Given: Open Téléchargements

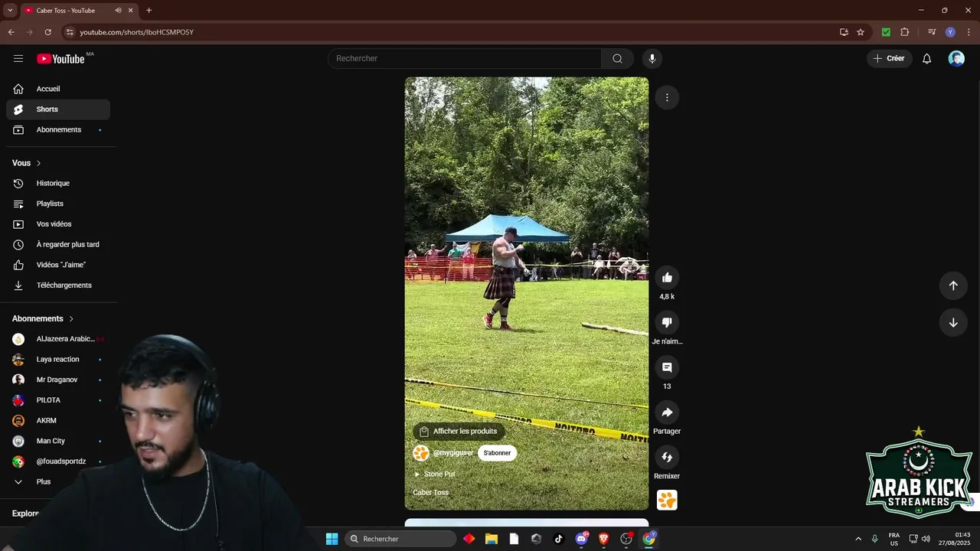Looking at the screenshot, I should tap(58, 285).
